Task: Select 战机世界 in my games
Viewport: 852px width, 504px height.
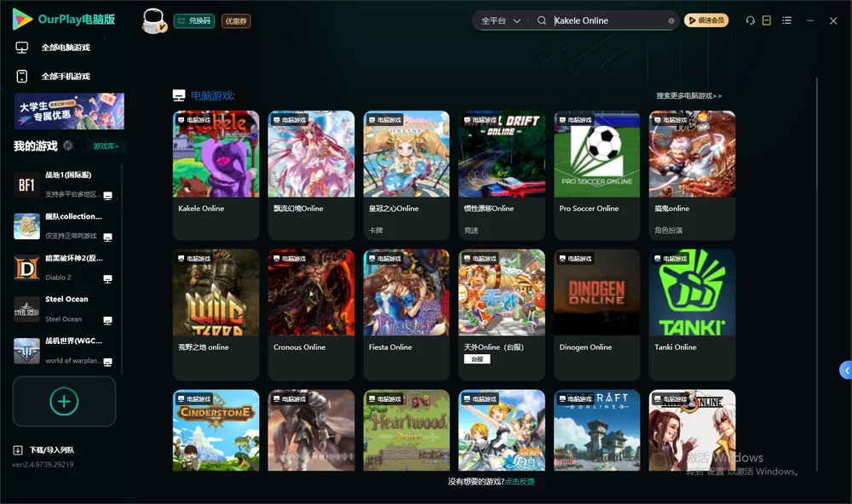Action: [64, 351]
